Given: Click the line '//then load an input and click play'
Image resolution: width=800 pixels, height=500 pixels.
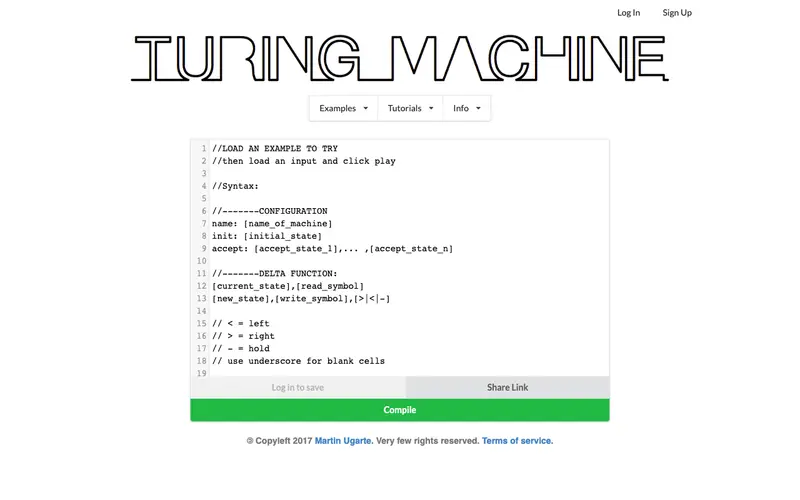Looking at the screenshot, I should [x=304, y=161].
